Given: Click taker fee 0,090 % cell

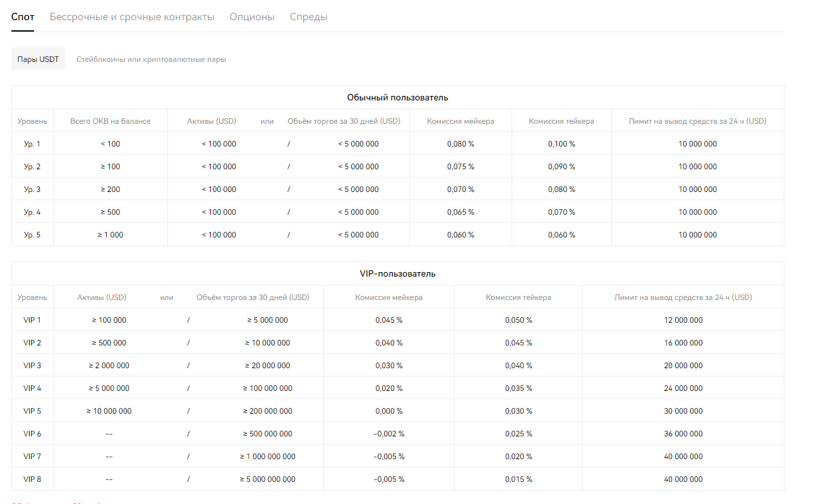Looking at the screenshot, I should (561, 167).
